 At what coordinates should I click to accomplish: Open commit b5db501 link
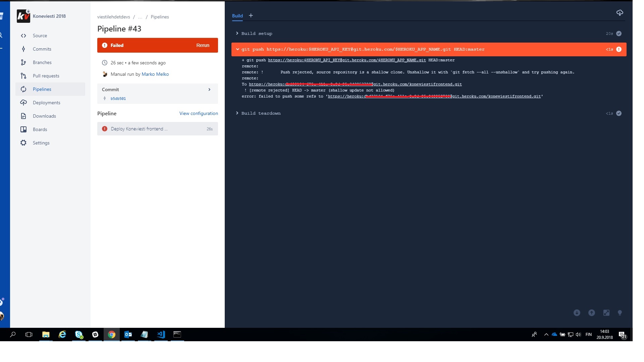(x=118, y=99)
